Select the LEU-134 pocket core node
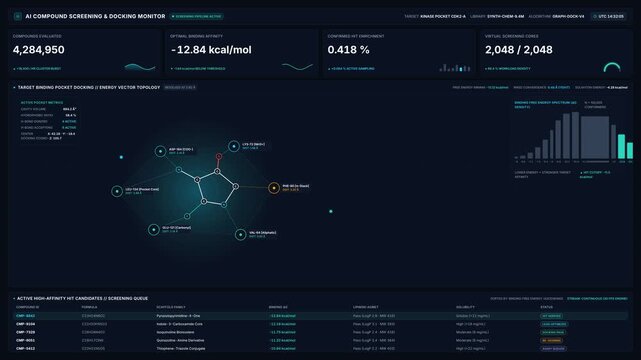 tap(117, 191)
